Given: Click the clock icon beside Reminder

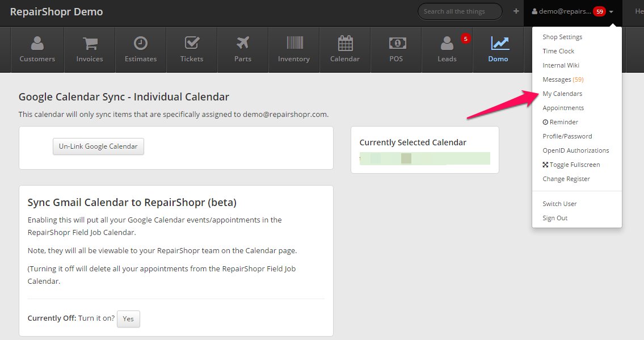Looking at the screenshot, I should click(545, 122).
